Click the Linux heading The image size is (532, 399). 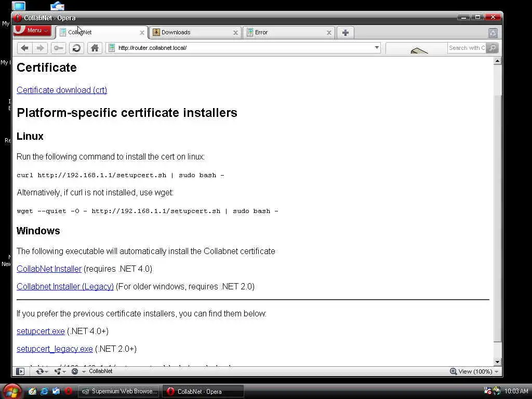30,137
